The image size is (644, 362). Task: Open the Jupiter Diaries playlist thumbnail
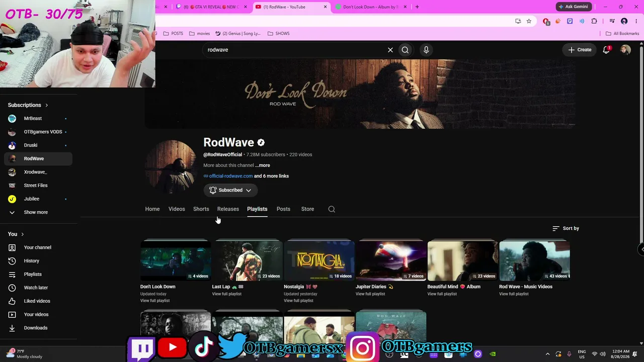(x=391, y=261)
